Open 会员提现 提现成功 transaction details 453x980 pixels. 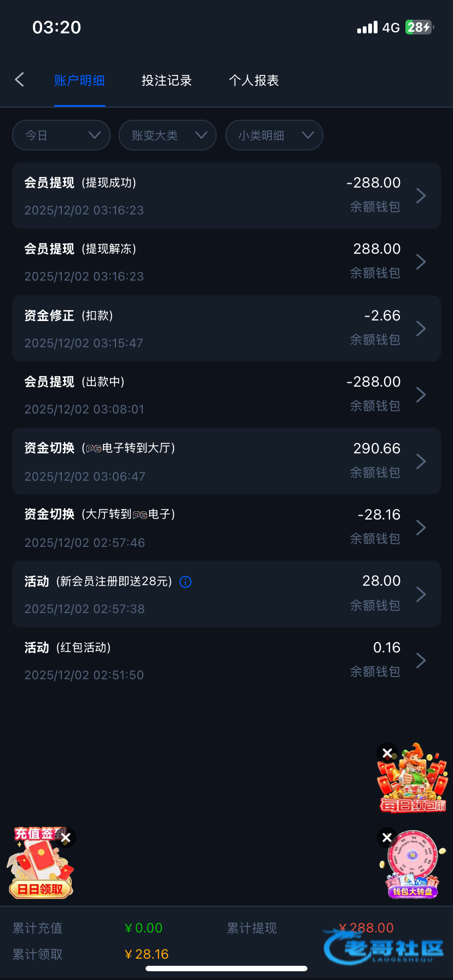point(226,195)
